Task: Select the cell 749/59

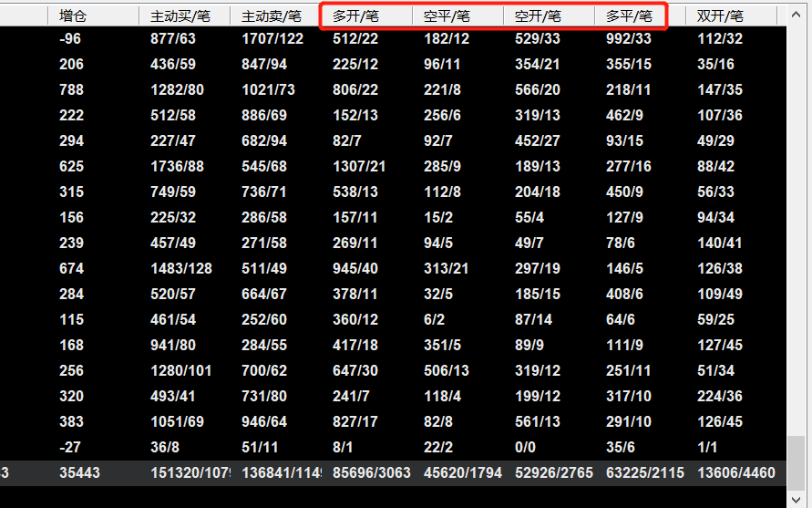Action: tap(173, 192)
